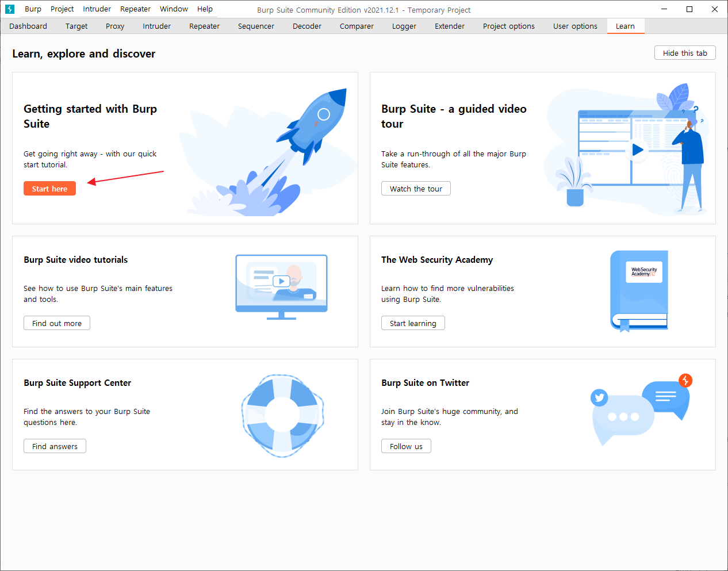The height and width of the screenshot is (571, 728).
Task: Open the Burp menu
Action: [x=33, y=9]
